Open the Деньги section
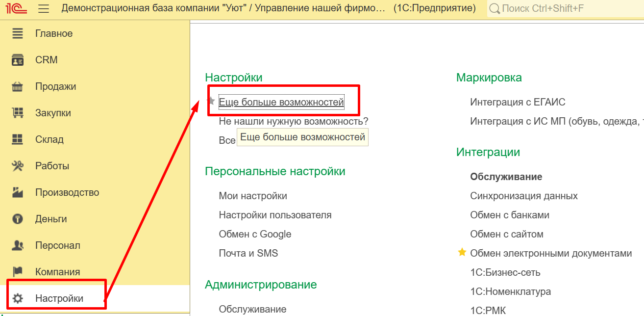The height and width of the screenshot is (316, 644). (51, 219)
